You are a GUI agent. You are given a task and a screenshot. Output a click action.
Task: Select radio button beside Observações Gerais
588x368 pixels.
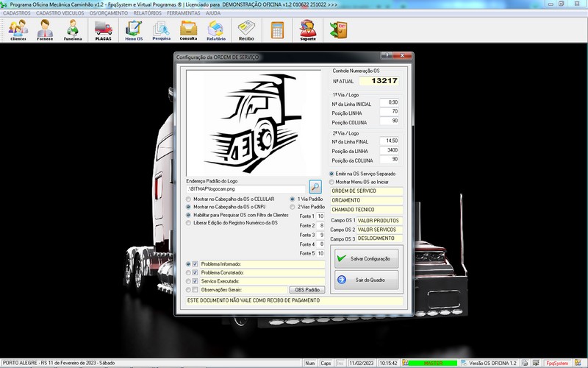pos(189,289)
